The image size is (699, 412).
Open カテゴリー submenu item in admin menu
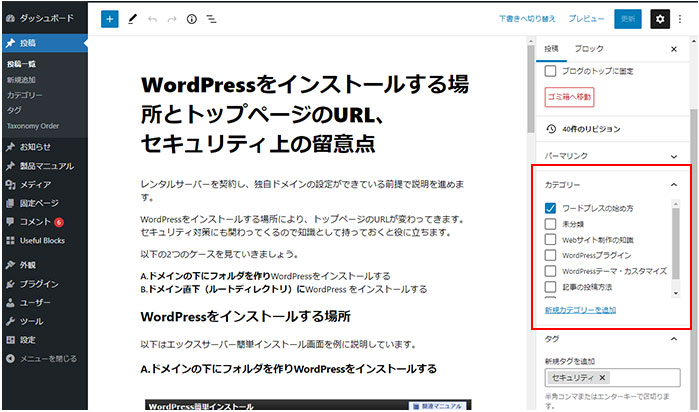click(x=25, y=95)
